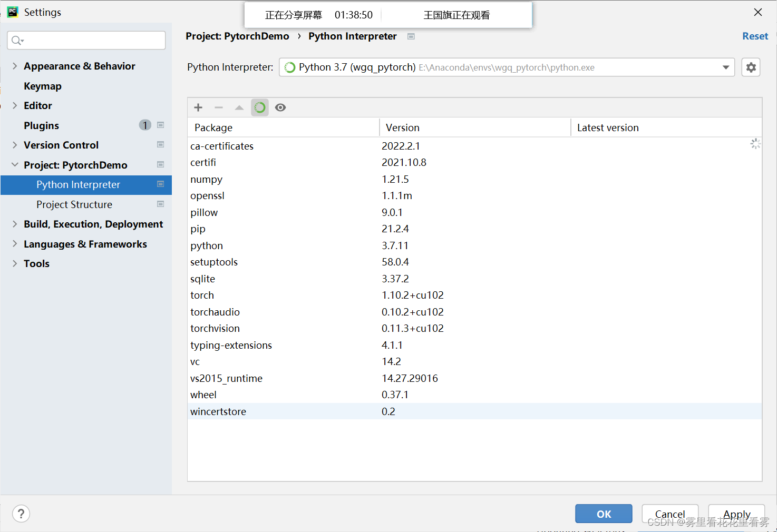Close the Settings dialog window
Viewport: 777px width, 532px height.
(x=758, y=12)
